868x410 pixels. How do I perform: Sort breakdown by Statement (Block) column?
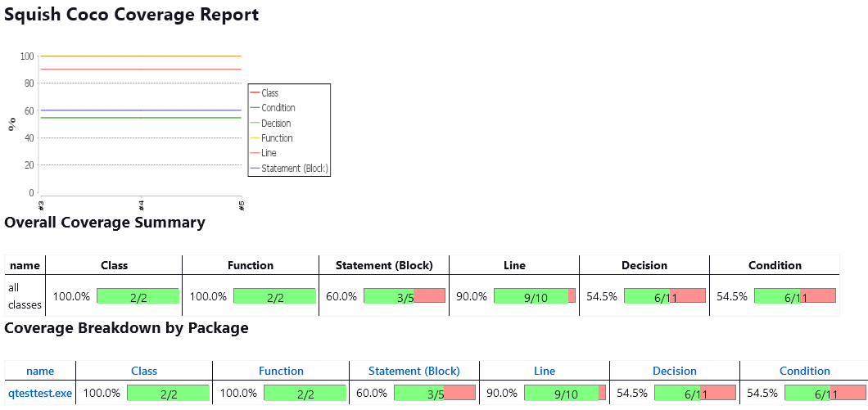(414, 371)
